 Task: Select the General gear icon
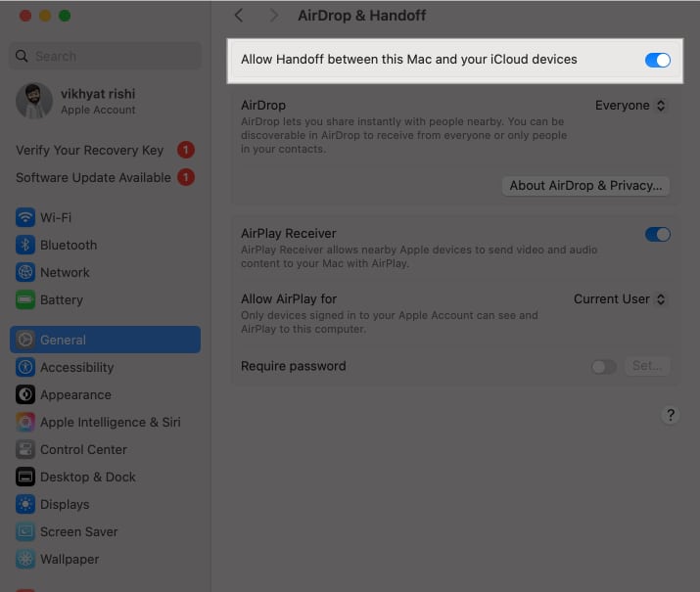point(25,340)
